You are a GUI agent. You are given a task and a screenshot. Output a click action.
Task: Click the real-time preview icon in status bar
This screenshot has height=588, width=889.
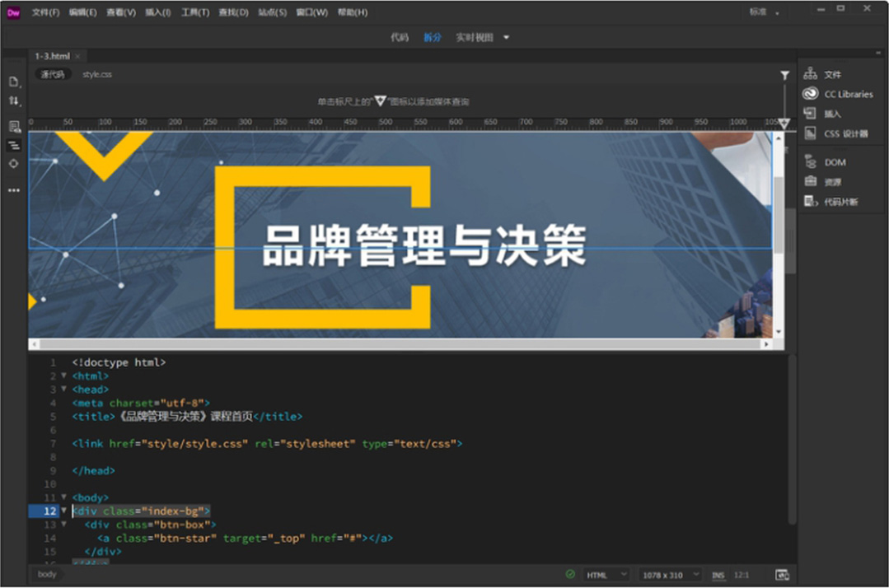coord(782,575)
